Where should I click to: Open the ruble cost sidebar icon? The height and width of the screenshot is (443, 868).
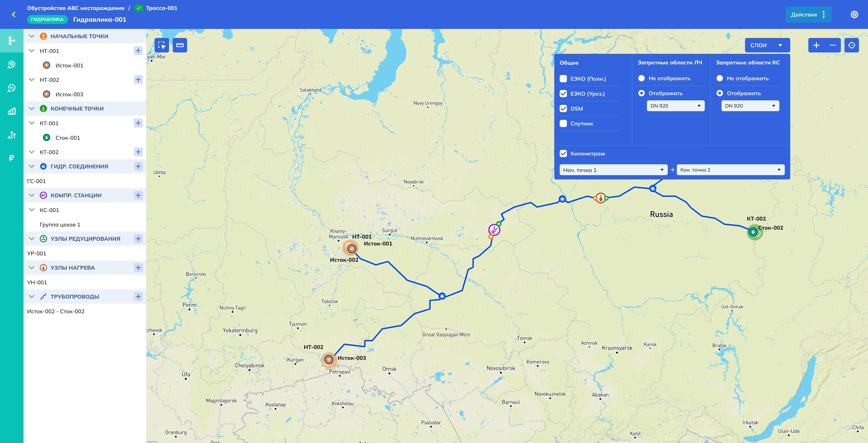[x=12, y=158]
